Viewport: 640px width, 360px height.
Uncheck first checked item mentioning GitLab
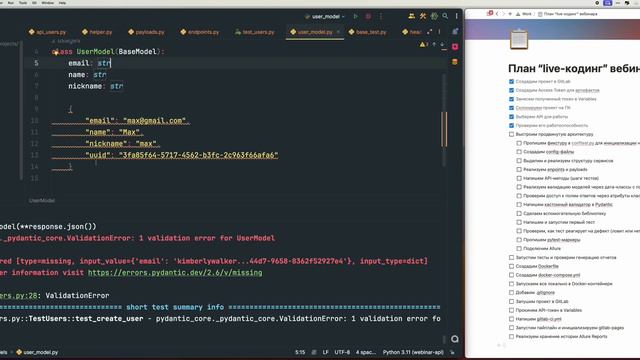pyautogui.click(x=511, y=82)
